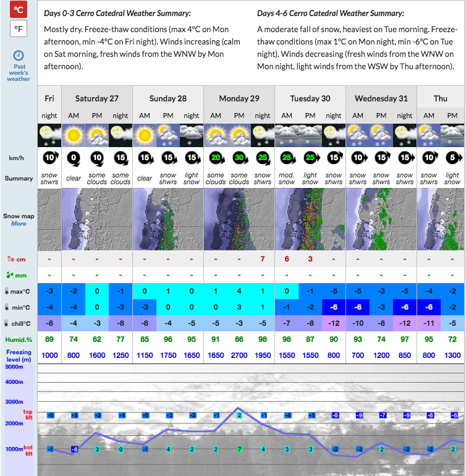
Task: Open Wednesday 31 snow map thumbnail
Action: 381,219
